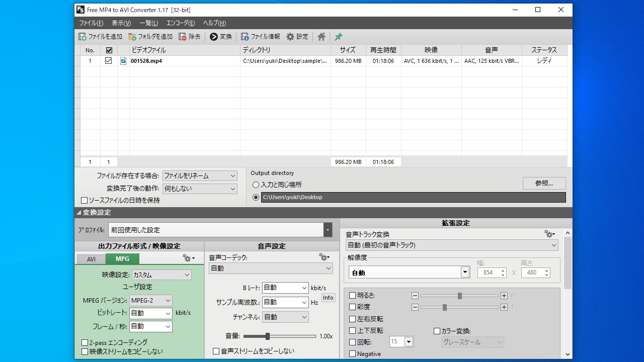Toggle the select-all checkbox in the table header
This screenshot has width=644, height=362.
(109, 50)
